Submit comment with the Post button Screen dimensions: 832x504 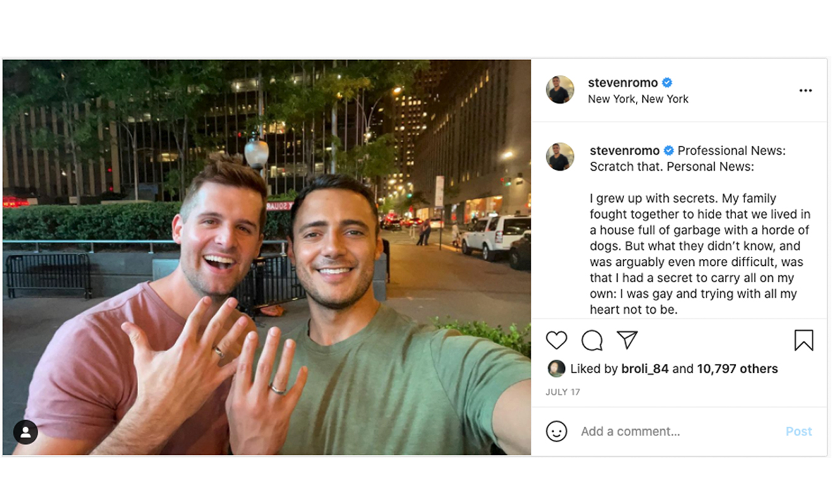click(799, 432)
